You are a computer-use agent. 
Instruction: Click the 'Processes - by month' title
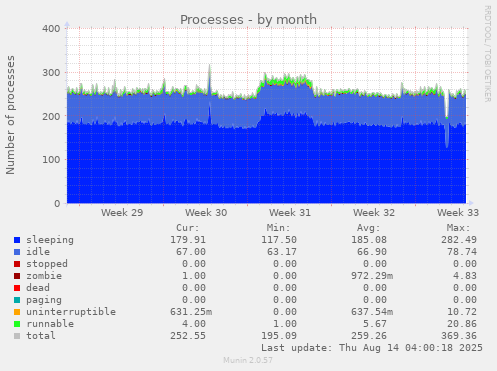[x=248, y=20]
